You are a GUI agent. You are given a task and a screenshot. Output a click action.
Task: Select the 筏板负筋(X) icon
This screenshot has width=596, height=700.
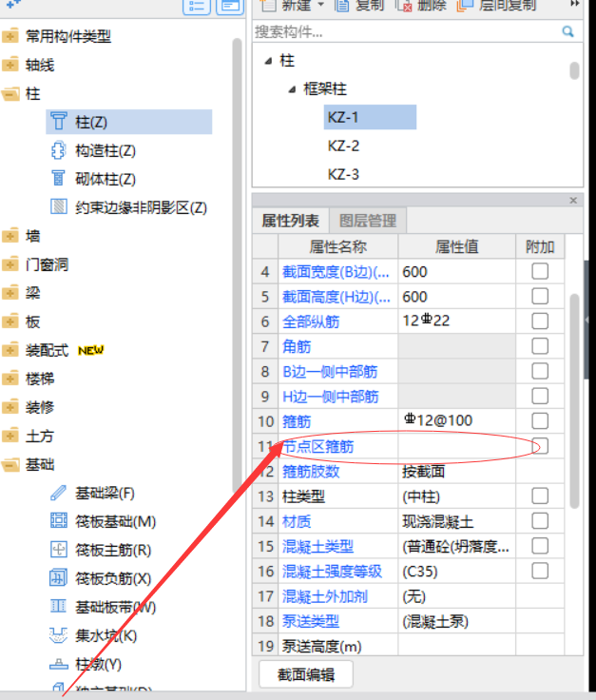(58, 578)
